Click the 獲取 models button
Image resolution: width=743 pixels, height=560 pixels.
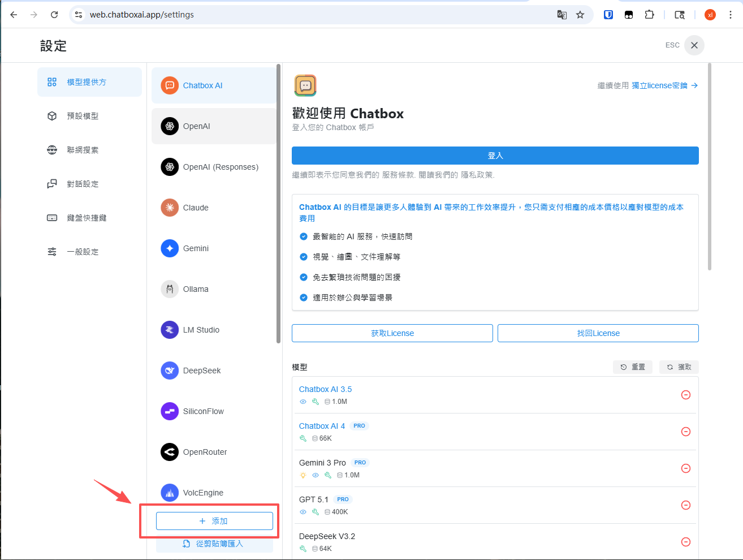click(679, 367)
